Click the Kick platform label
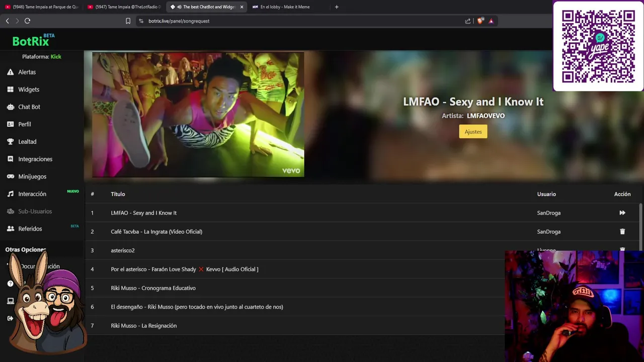 tap(56, 57)
